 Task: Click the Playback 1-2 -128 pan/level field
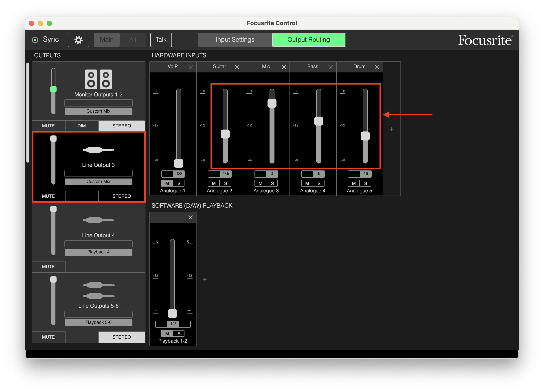[x=173, y=324]
